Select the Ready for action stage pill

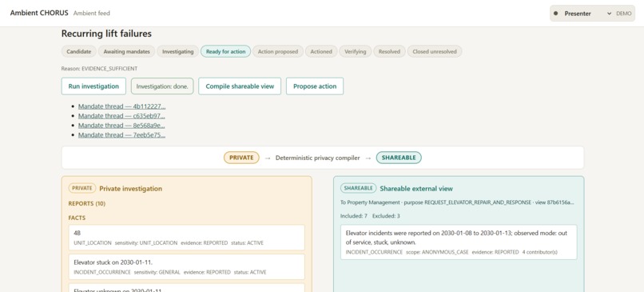tap(225, 51)
